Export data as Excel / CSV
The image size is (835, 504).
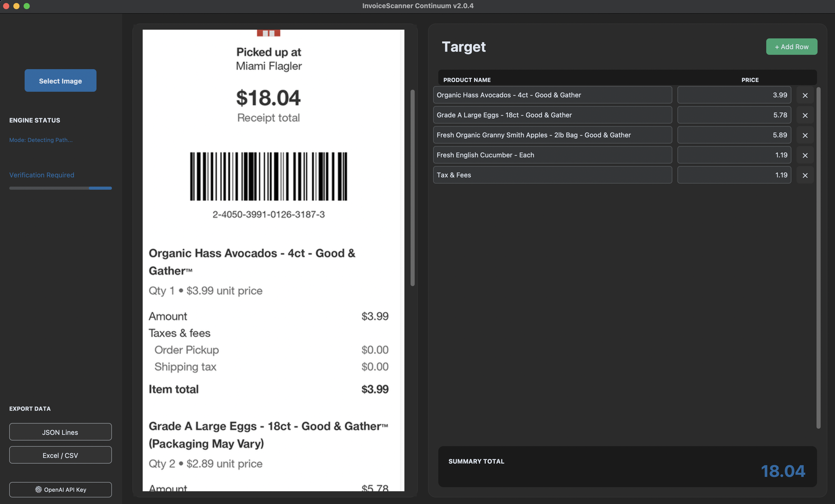[x=60, y=455]
